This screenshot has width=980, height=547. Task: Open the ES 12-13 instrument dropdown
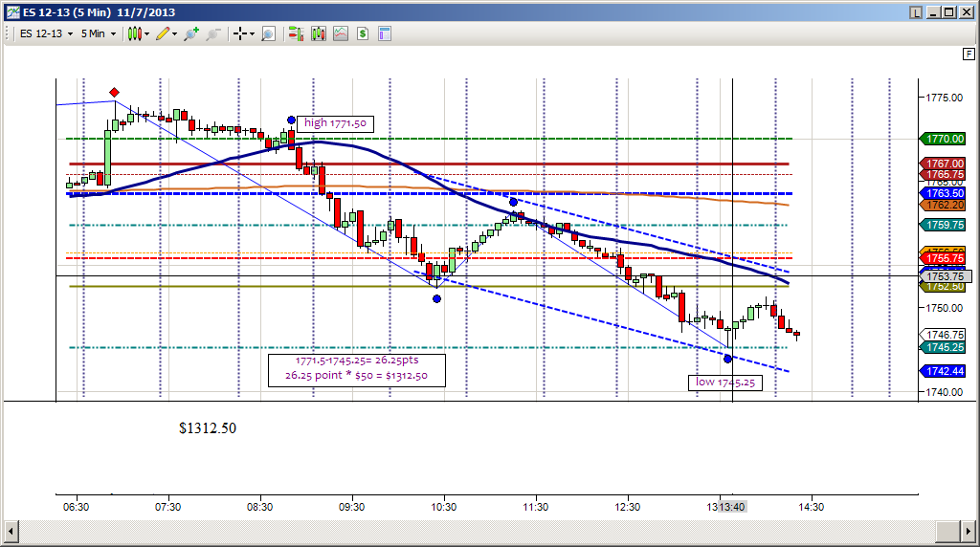coord(46,33)
